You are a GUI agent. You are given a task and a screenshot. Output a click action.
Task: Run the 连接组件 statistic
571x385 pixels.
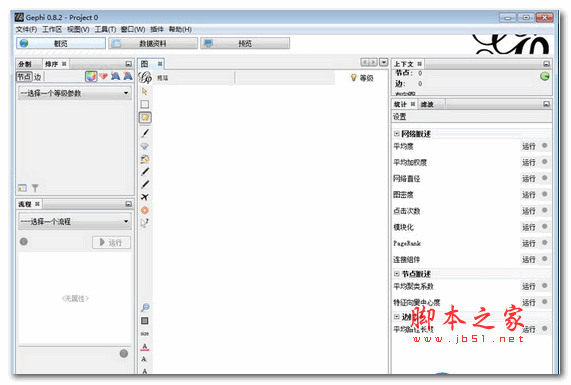[529, 259]
